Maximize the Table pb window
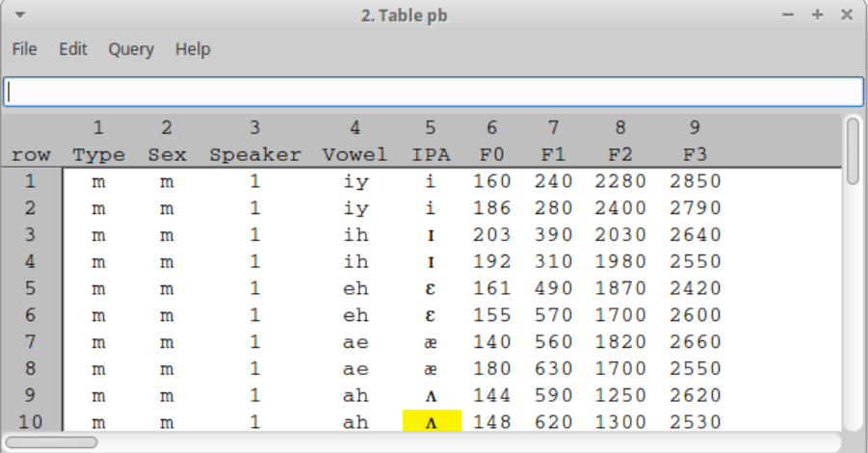This screenshot has height=453, width=868. [818, 15]
